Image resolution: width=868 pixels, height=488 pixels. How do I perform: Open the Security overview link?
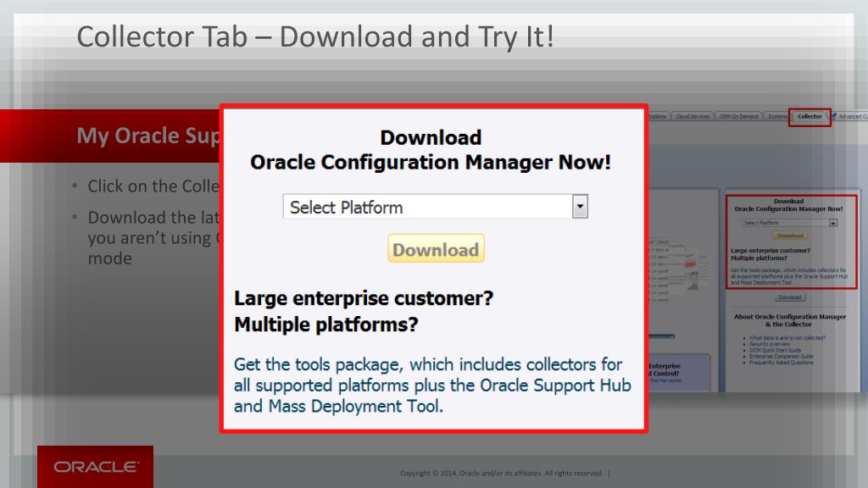770,344
